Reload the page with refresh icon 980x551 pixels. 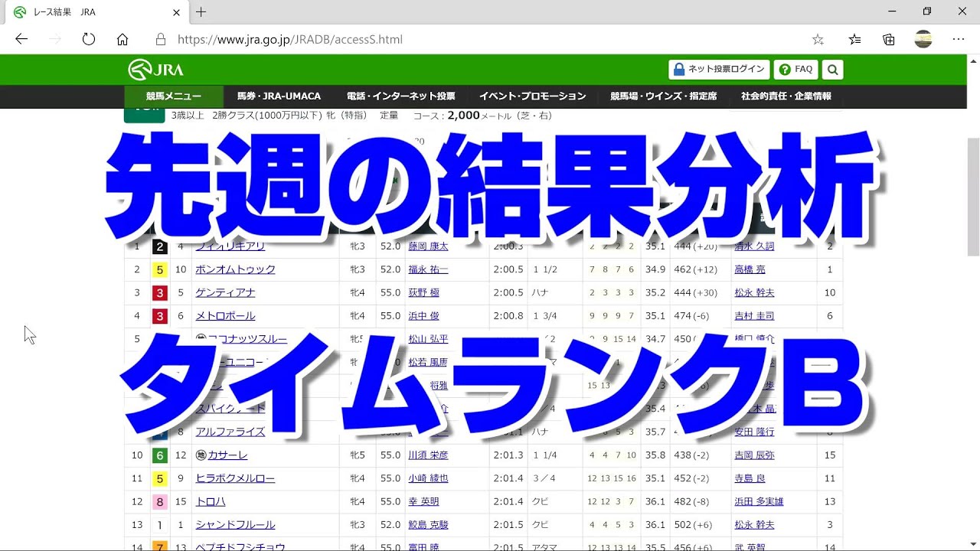click(89, 39)
